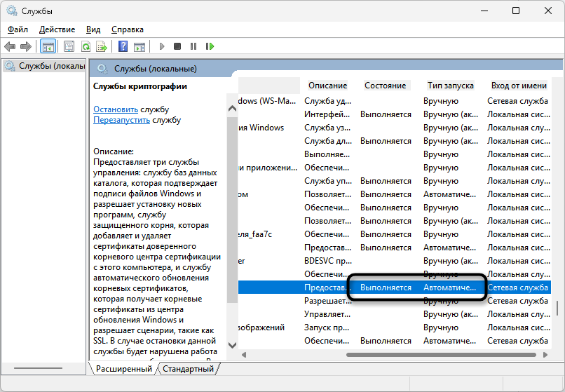Switch to the Стандартный tab
This screenshot has height=392, width=565.
(x=188, y=369)
